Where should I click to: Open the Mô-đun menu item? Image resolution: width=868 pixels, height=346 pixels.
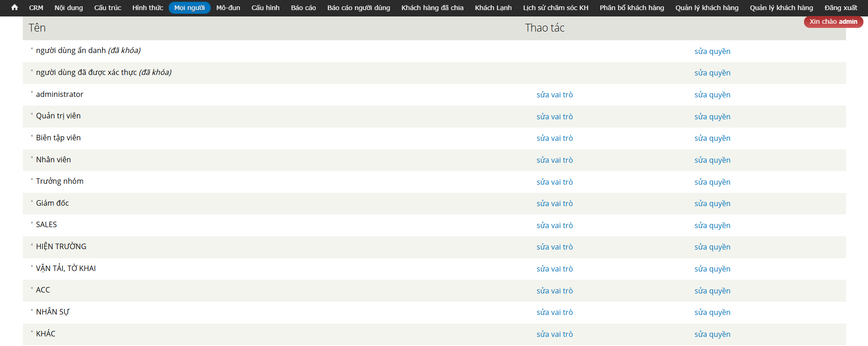[x=228, y=8]
